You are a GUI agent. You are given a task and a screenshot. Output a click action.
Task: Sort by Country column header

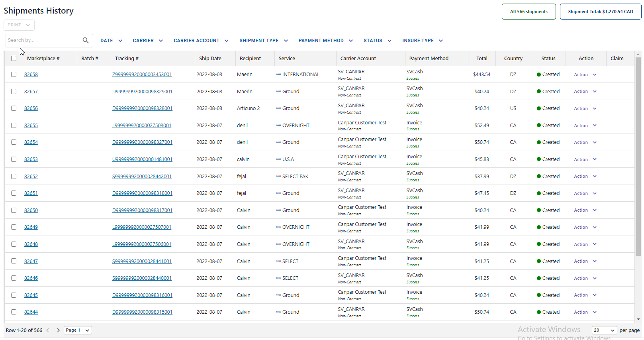pos(513,58)
